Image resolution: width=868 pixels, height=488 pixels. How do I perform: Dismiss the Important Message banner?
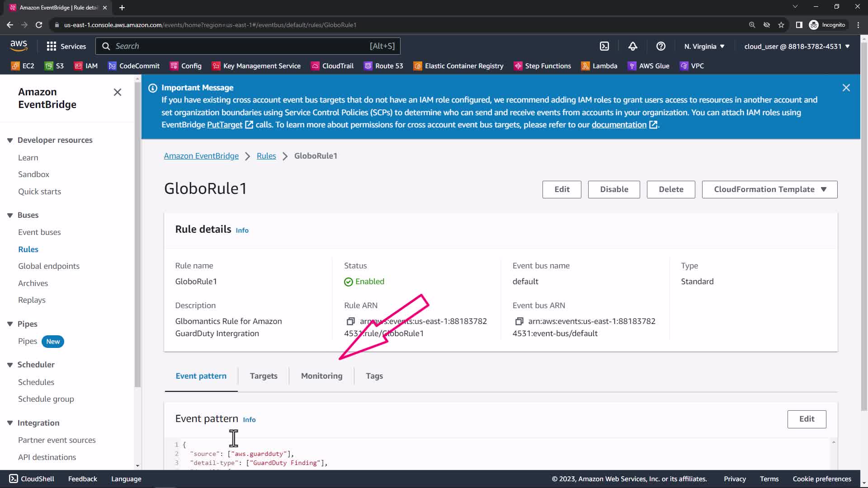pos(846,88)
